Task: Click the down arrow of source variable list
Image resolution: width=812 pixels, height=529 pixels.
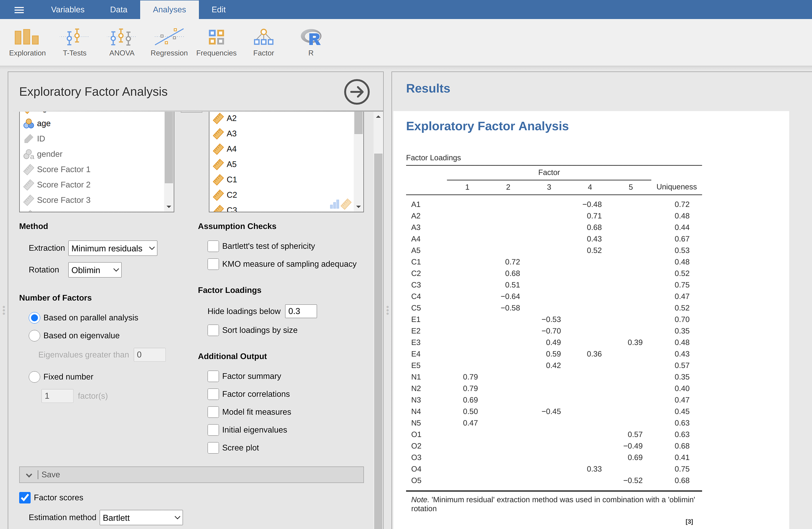Action: point(169,207)
